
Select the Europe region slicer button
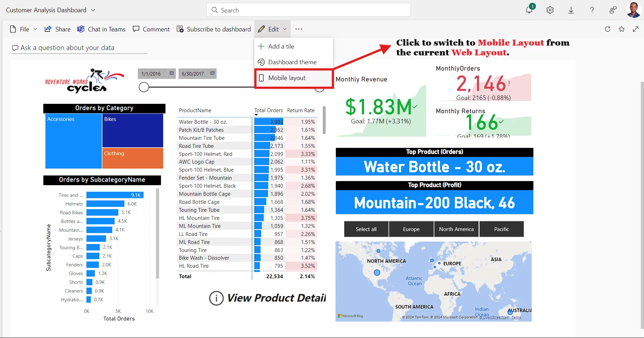[x=411, y=229]
